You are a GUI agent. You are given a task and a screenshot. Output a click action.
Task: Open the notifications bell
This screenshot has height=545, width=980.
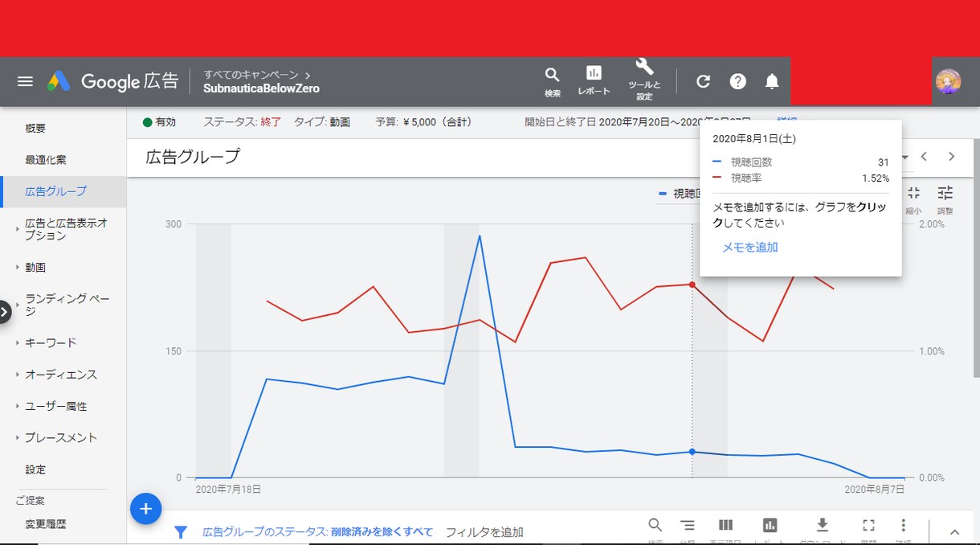tap(772, 81)
